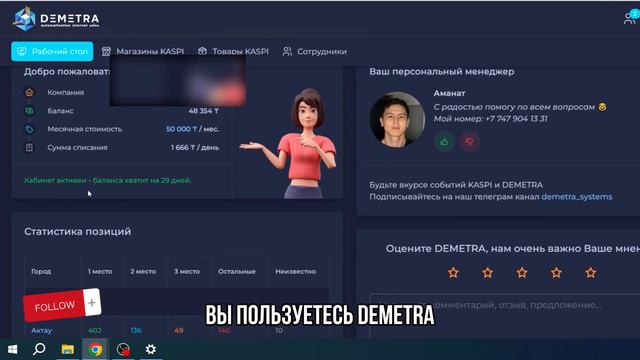Viewport: 640px width, 360px height.
Task: Click the 402 value in Актау row
Action: tap(95, 330)
